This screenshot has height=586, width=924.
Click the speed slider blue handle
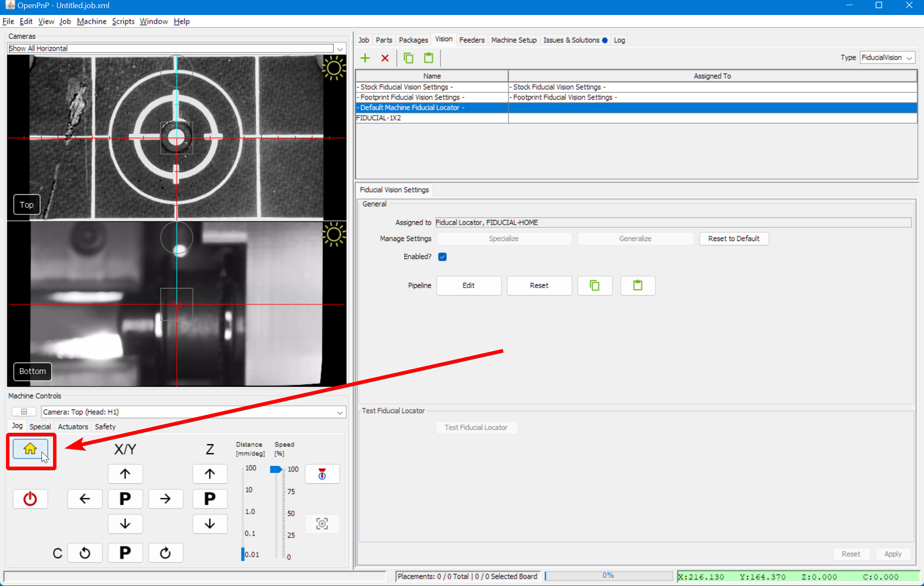point(276,470)
